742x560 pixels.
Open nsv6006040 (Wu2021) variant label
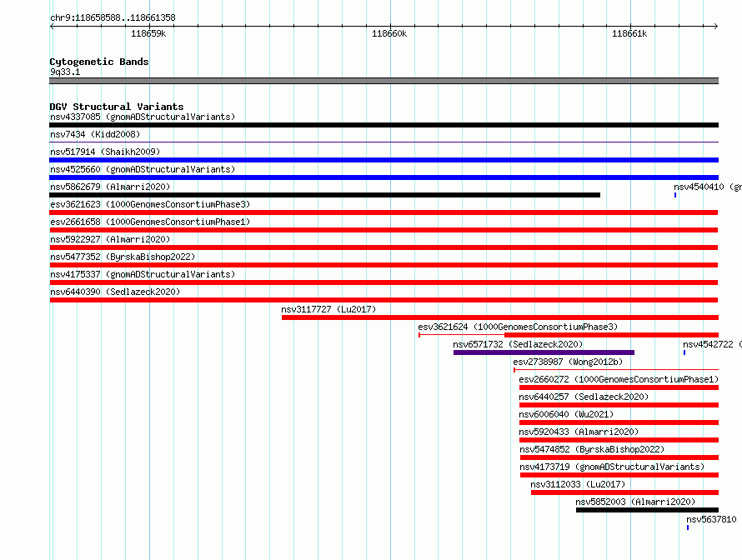(x=566, y=414)
